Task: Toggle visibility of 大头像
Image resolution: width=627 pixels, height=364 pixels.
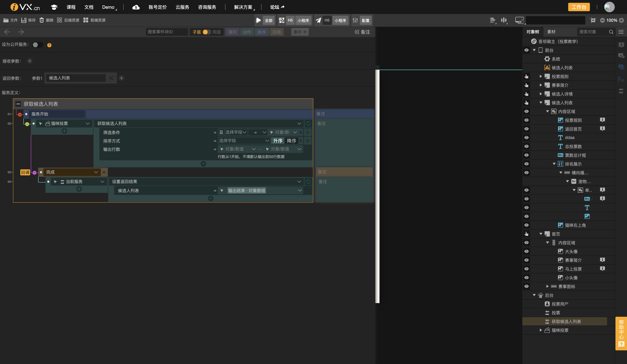Action: click(526, 251)
